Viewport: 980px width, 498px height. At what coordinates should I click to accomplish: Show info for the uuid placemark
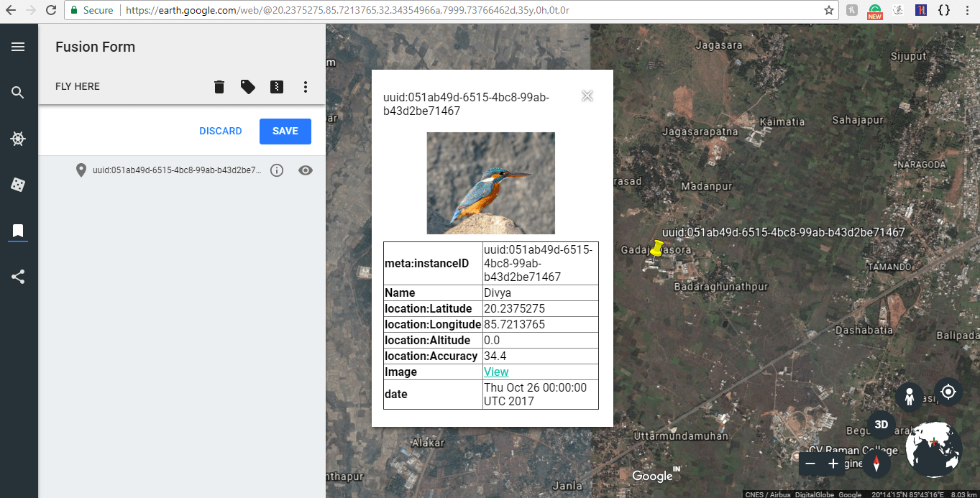(277, 170)
